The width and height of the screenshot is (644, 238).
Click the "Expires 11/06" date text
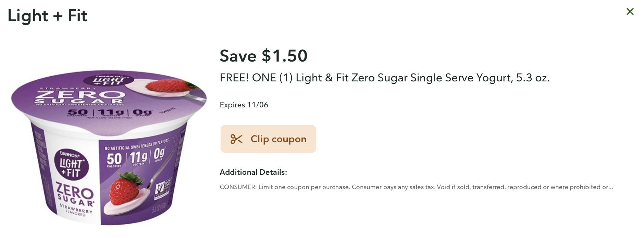pyautogui.click(x=244, y=105)
